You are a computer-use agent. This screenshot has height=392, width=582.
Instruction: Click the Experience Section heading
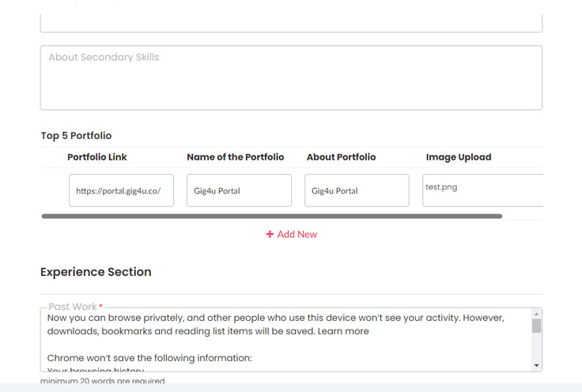pyautogui.click(x=96, y=272)
